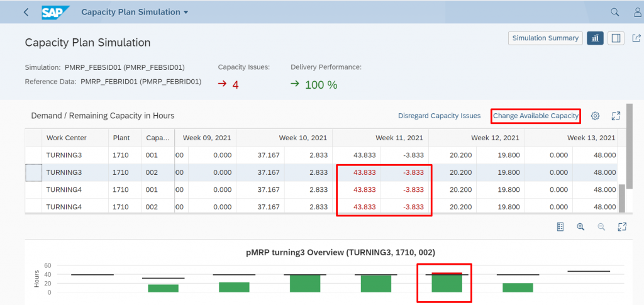Select the TURNING4 capacity 002 row selector
The height and width of the screenshot is (305, 644).
pos(34,206)
